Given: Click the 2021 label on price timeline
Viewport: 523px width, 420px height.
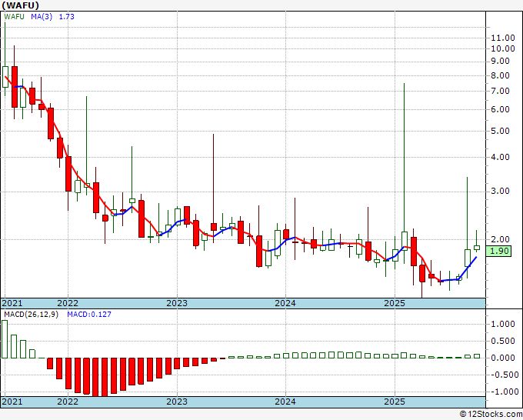Looking at the screenshot, I should tap(12, 303).
